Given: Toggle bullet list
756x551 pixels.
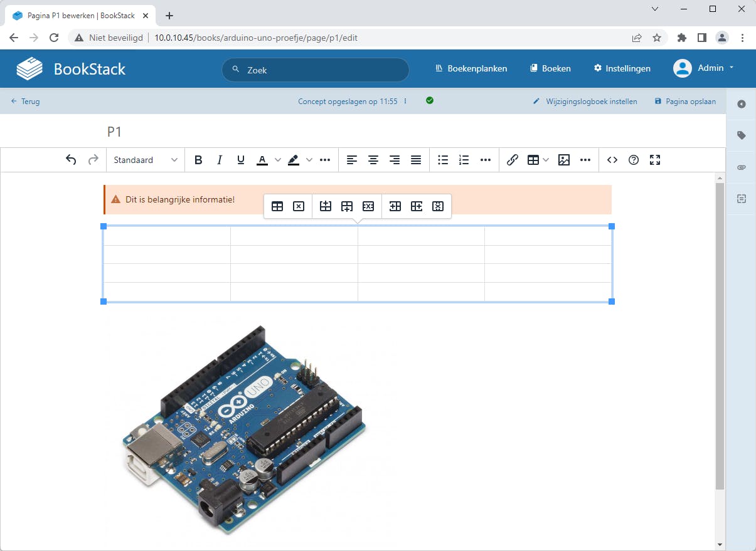Looking at the screenshot, I should click(443, 160).
